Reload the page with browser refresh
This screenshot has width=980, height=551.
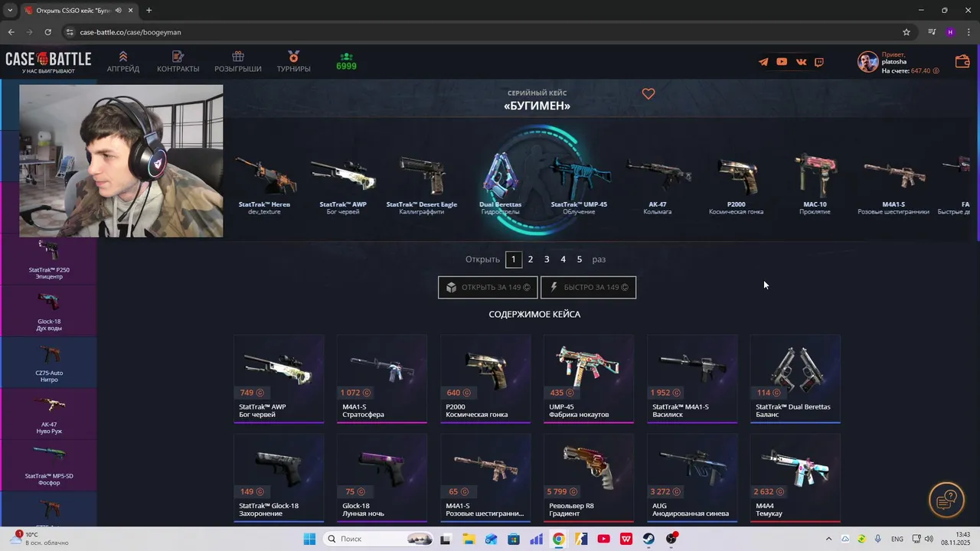pyautogui.click(x=47, y=32)
